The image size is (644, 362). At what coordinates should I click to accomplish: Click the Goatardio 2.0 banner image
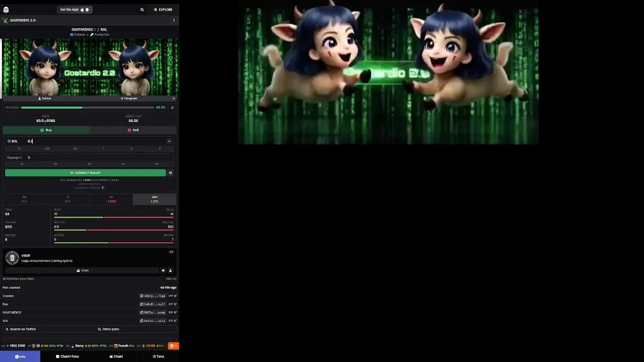coord(90,67)
